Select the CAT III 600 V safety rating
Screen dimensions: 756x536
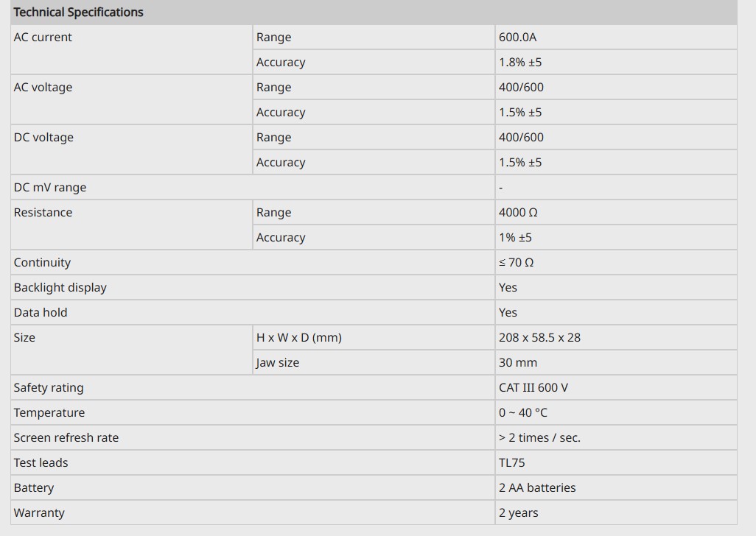pos(533,388)
